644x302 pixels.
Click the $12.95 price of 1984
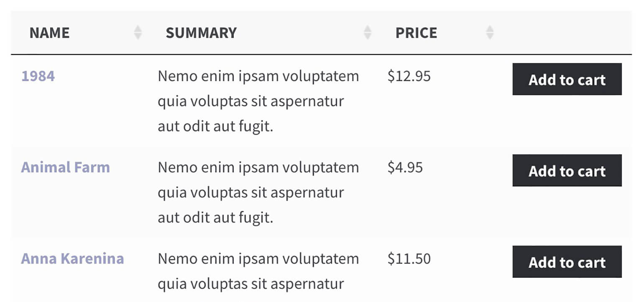click(409, 76)
